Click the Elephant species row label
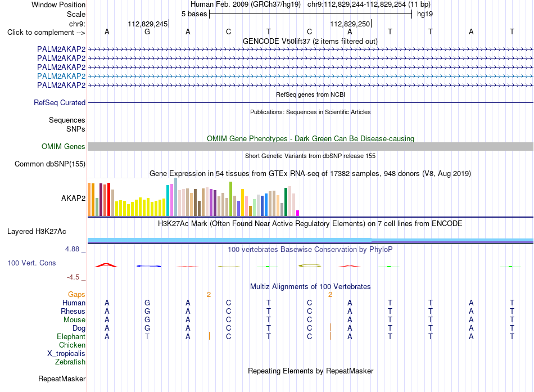The image size is (534, 392). 71,336
